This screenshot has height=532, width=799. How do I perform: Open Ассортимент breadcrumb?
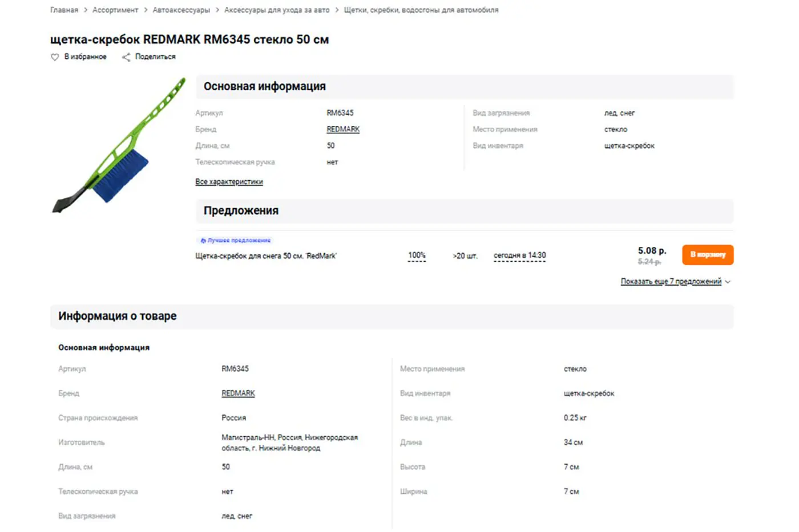(115, 10)
